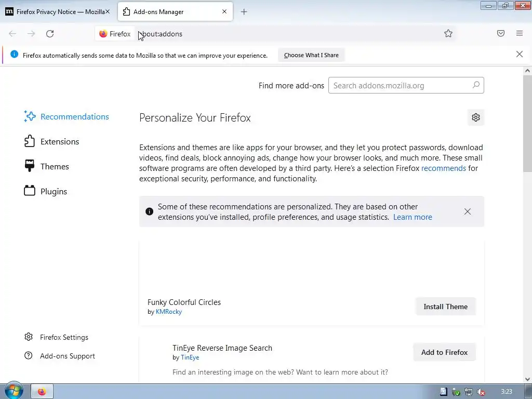Viewport: 532px width, 399px height.
Task: Click the Firefox identity icon in address bar
Action: (103, 34)
